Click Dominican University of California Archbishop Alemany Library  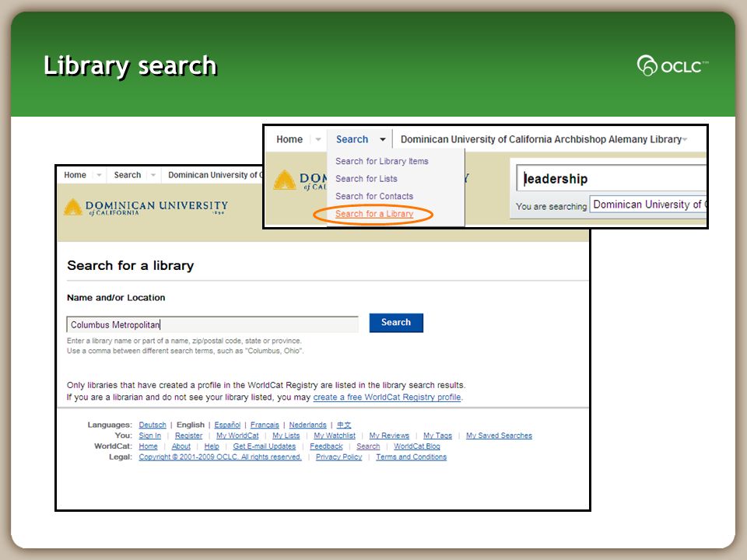pyautogui.click(x=541, y=139)
